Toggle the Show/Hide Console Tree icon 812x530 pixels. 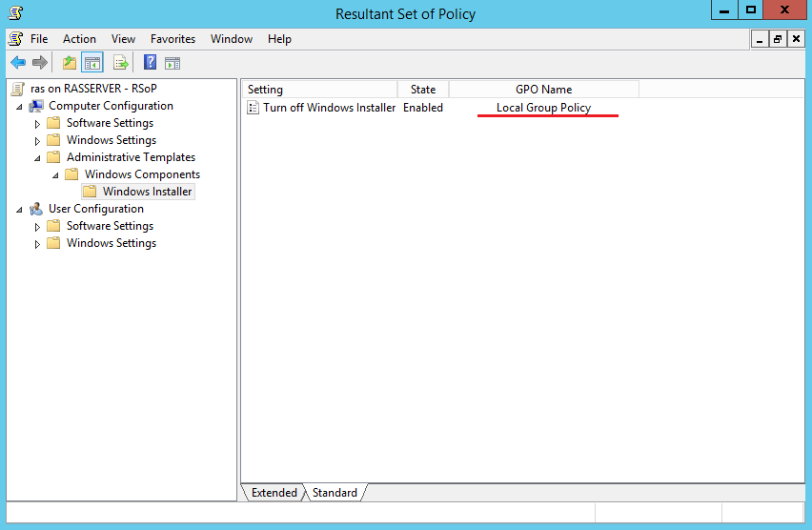(92, 63)
